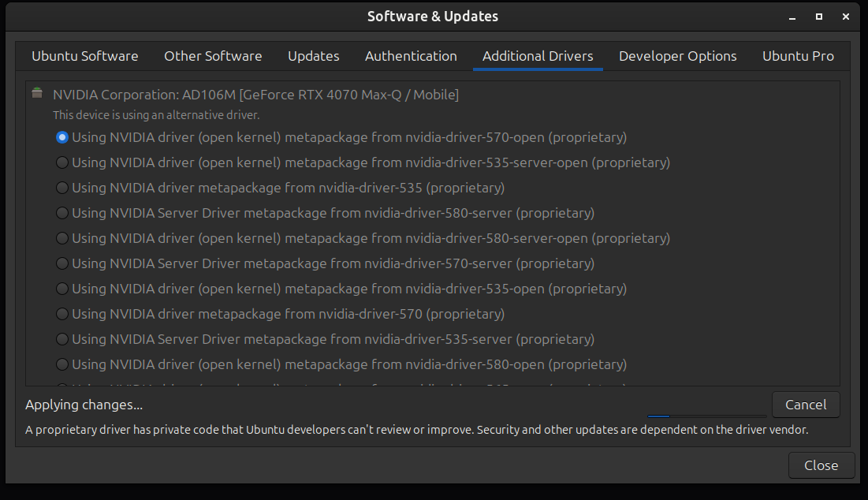Switch to Developer Options tab
868x500 pixels.
(677, 56)
